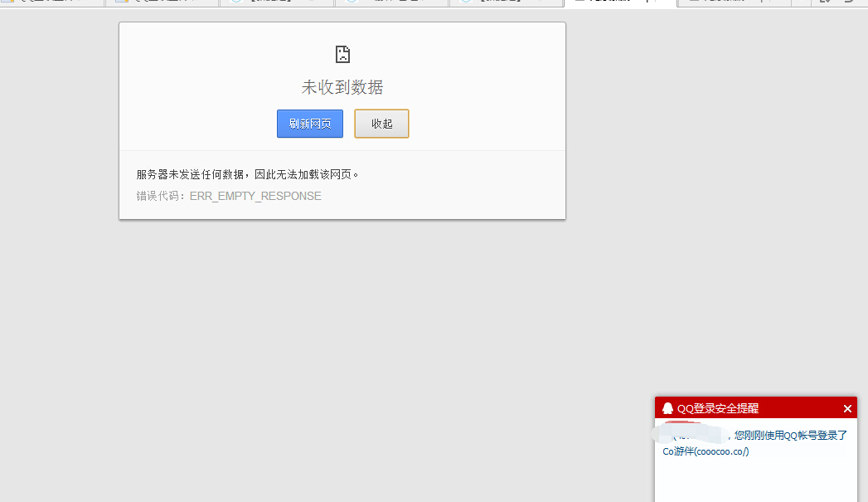Image resolution: width=868 pixels, height=502 pixels.
Task: Click the QQ登录安全提醒 popup title
Action: click(717, 408)
